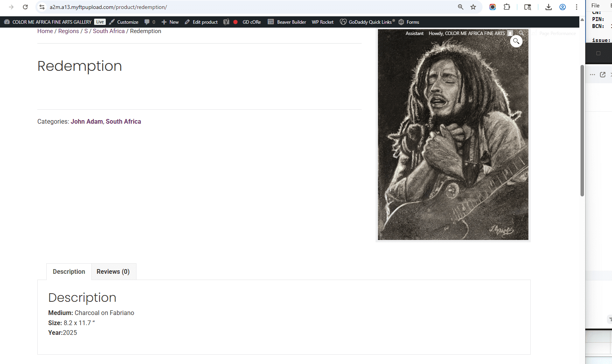
Task: Open the Yoast SEO icon in admin bar
Action: (226, 22)
